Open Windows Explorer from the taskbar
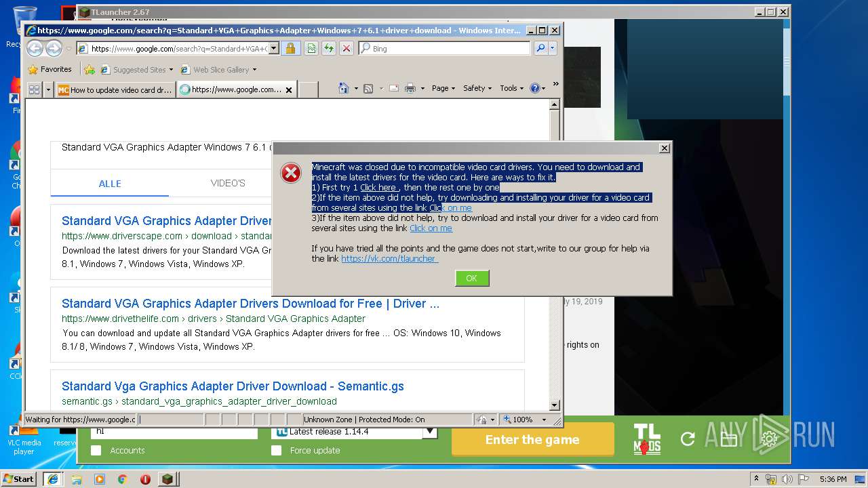 pos(77,479)
